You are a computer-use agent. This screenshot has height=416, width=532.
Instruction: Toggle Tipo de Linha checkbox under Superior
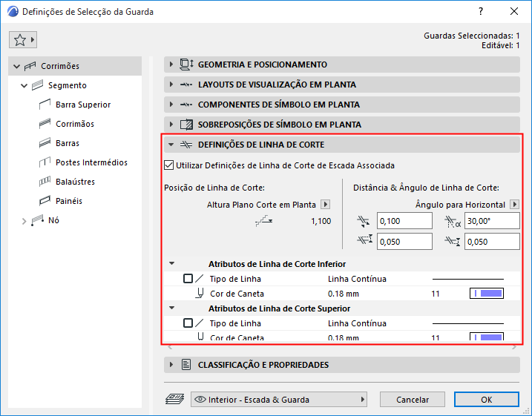(188, 323)
